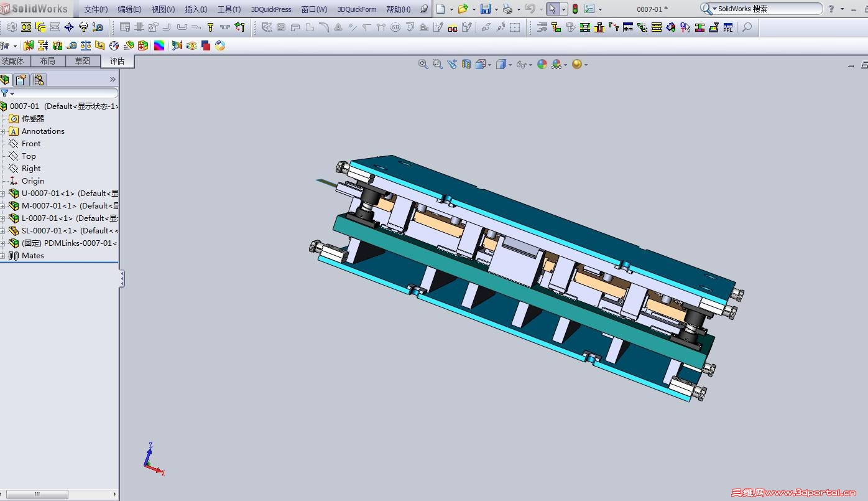Expand the Mates folder node
Screen dimensions: 868x501
pos(2,256)
